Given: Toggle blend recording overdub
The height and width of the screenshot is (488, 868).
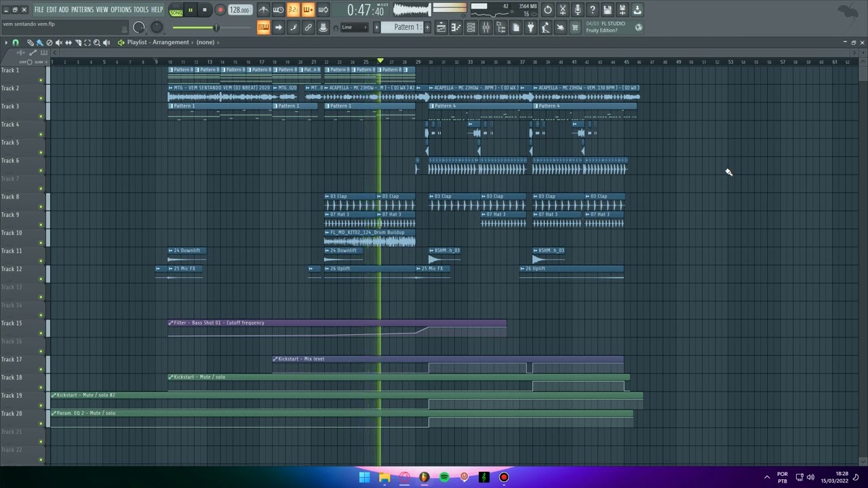Looking at the screenshot, I should point(309,9).
